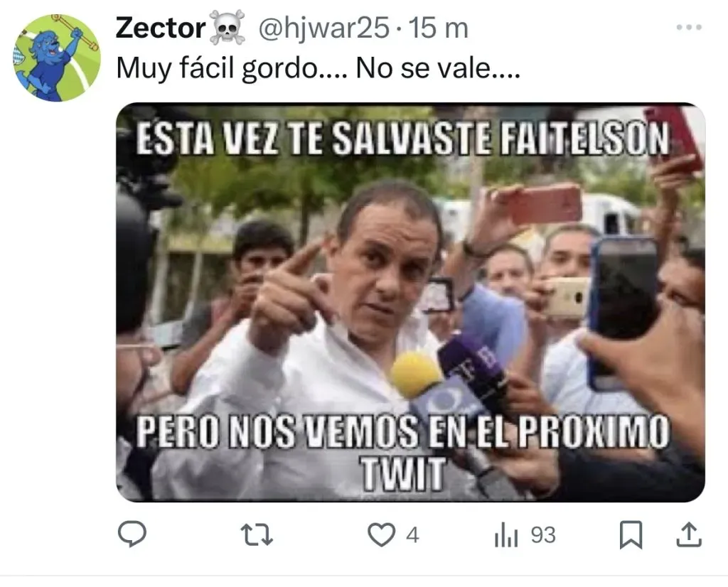Expand the Faitelson meme image
The image size is (728, 587).
pos(410,302)
